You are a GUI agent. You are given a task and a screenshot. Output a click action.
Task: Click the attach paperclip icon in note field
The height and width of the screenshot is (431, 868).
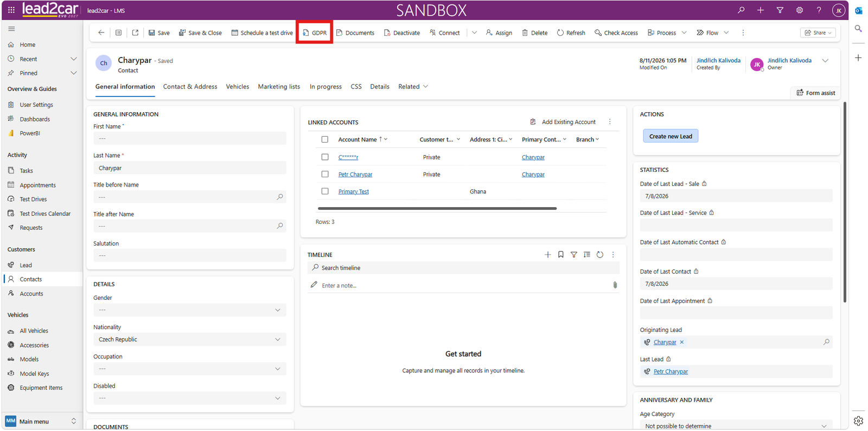click(615, 285)
